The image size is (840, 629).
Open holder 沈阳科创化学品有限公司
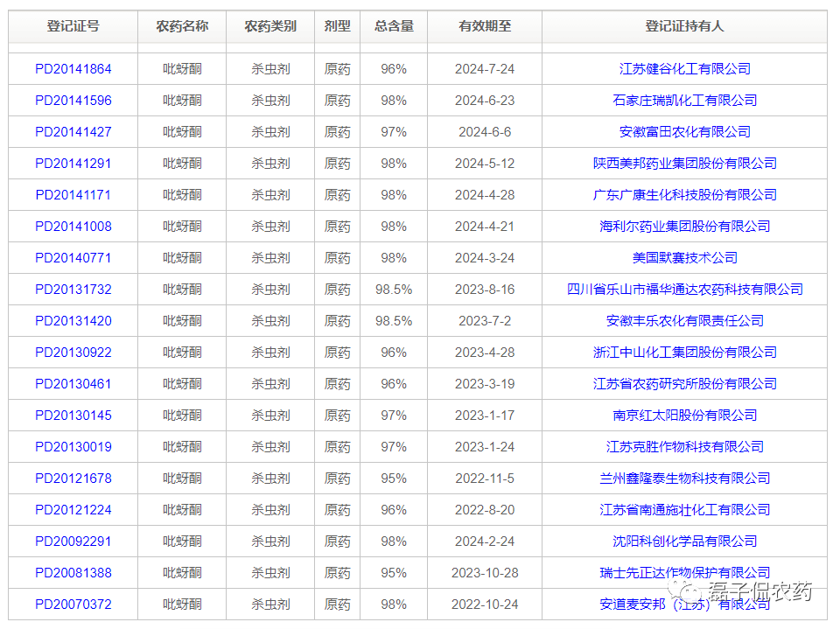click(684, 542)
